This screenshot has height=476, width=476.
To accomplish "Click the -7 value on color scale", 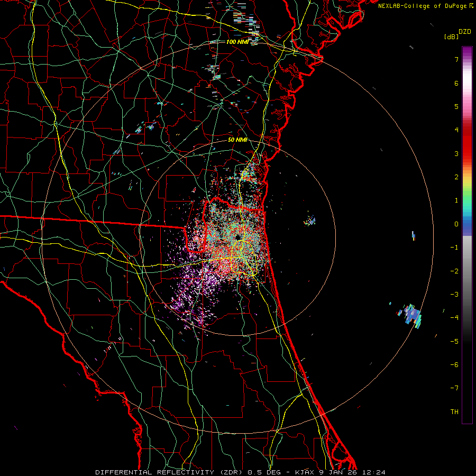I will (454, 388).
